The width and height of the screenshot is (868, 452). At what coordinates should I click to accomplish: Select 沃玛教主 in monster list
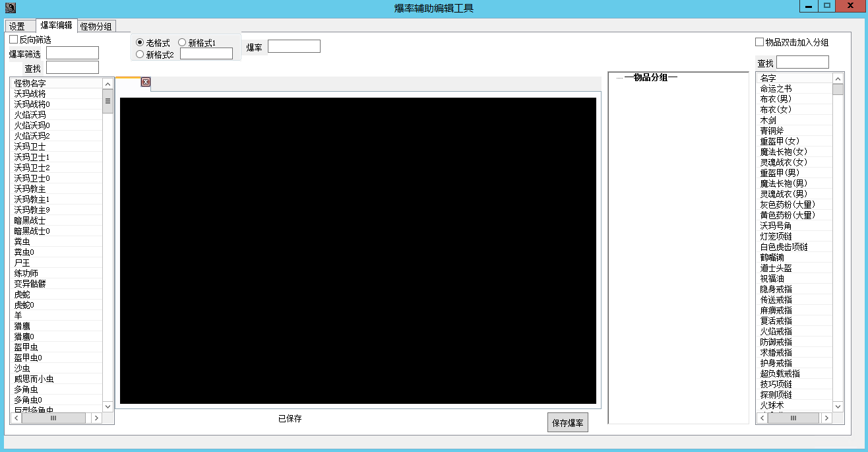30,189
